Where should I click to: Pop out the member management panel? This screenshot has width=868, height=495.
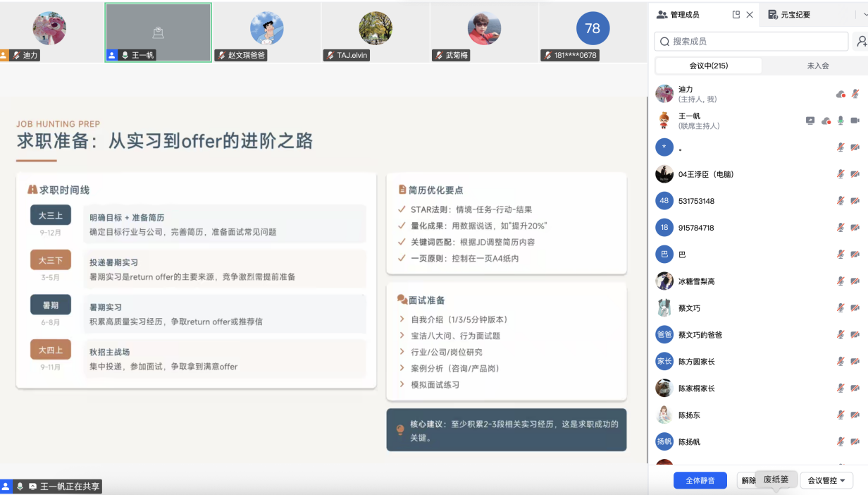[x=736, y=15]
